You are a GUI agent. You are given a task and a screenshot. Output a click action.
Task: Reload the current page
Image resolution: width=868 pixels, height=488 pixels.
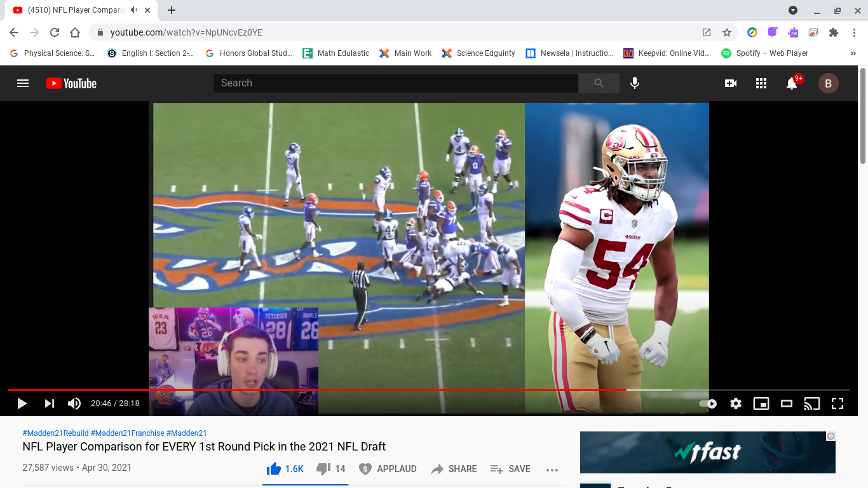(55, 32)
